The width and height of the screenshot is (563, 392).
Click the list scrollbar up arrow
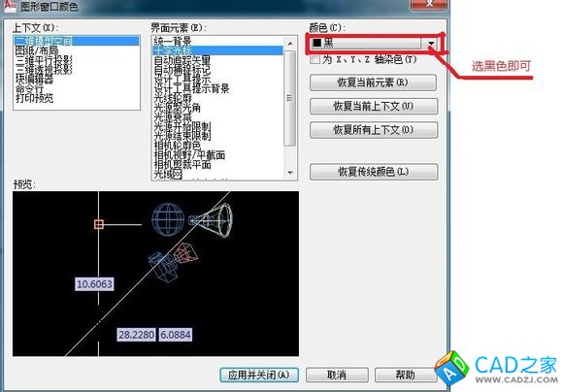tap(290, 44)
